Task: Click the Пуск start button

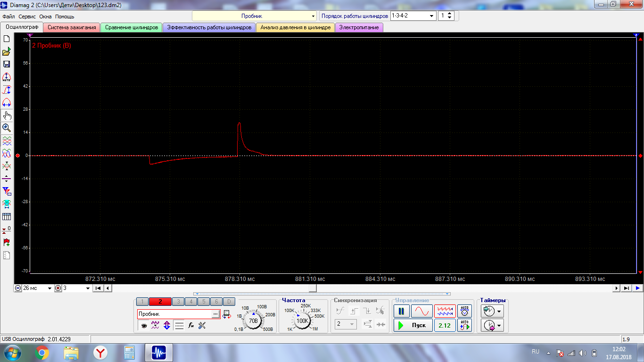Action: [x=413, y=325]
